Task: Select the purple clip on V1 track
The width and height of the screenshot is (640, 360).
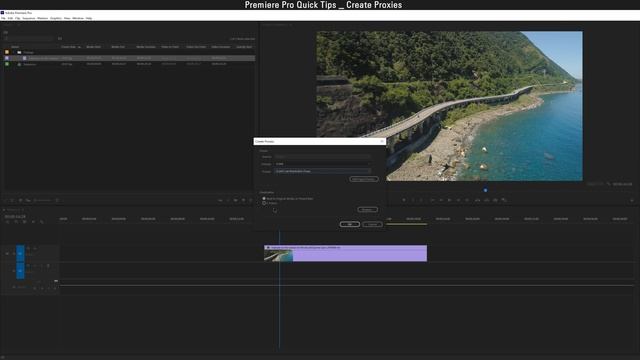Action: (346, 253)
